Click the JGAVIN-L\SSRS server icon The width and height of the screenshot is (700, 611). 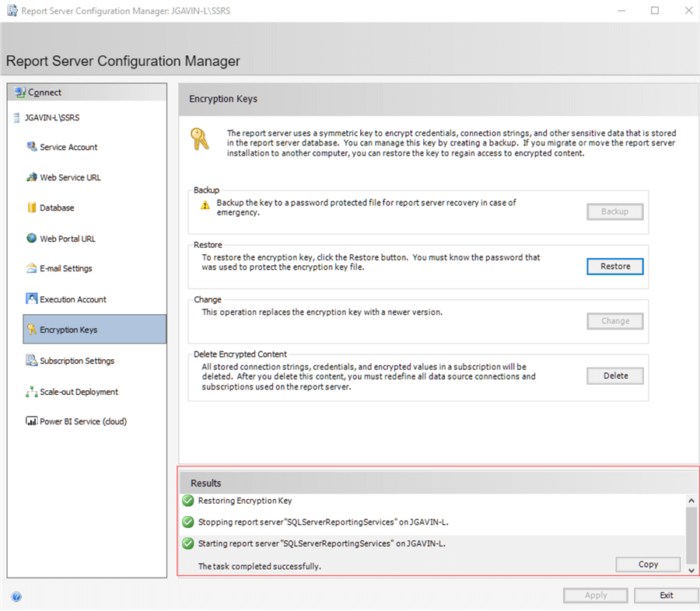[x=16, y=118]
